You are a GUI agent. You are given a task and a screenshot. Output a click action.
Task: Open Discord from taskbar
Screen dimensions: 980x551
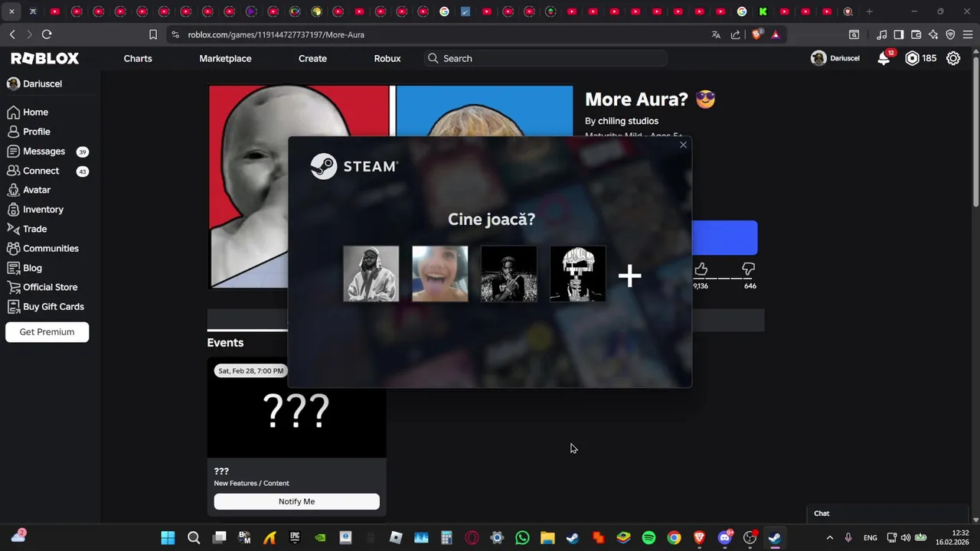click(725, 538)
